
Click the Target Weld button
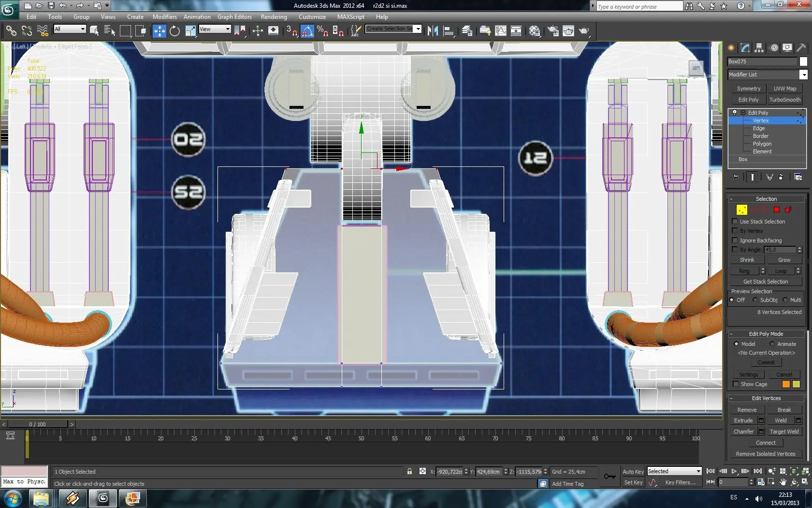click(784, 432)
